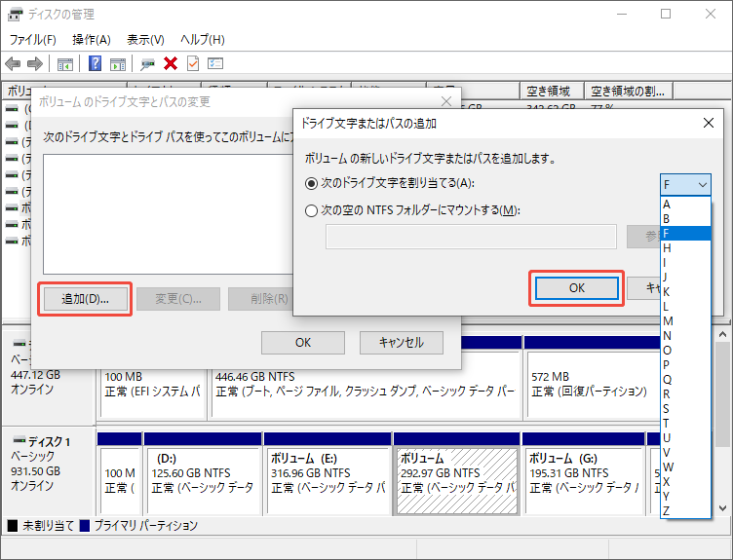Close the change drive letter and path dialog
The image size is (733, 560).
coord(446,101)
